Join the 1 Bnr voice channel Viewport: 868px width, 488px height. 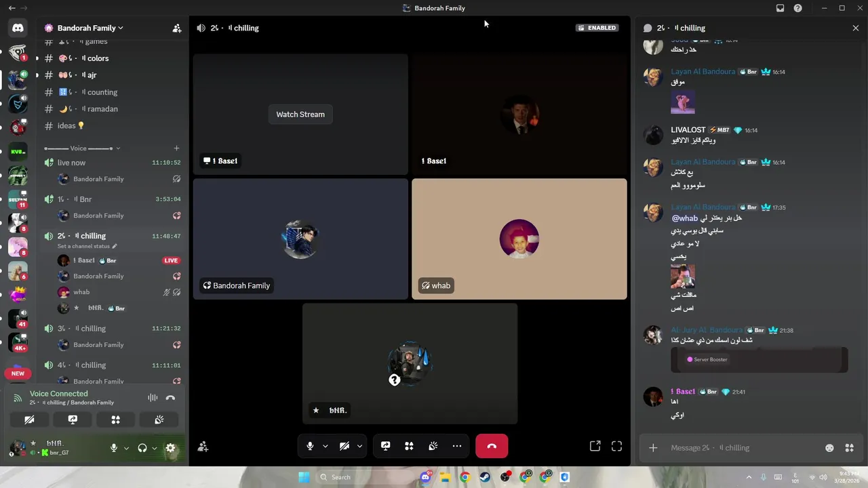[113, 199]
